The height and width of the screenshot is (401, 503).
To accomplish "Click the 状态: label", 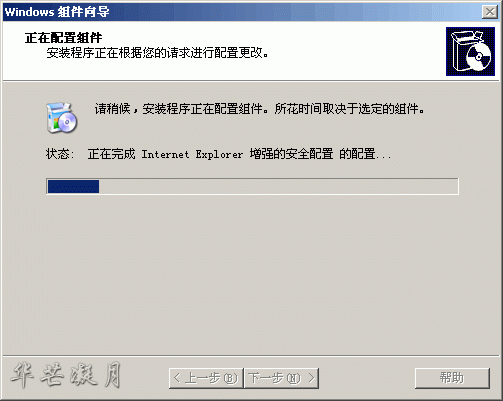I will pos(60,154).
